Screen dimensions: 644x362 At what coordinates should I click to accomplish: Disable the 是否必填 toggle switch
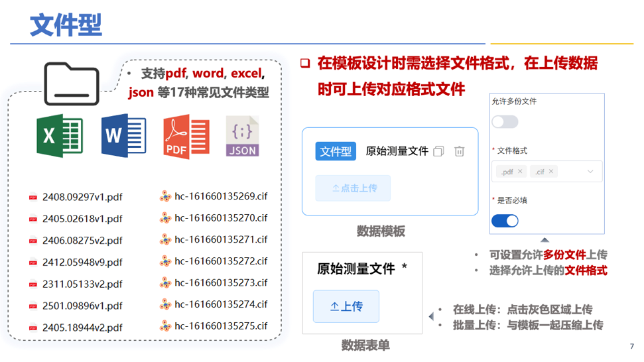tap(505, 221)
